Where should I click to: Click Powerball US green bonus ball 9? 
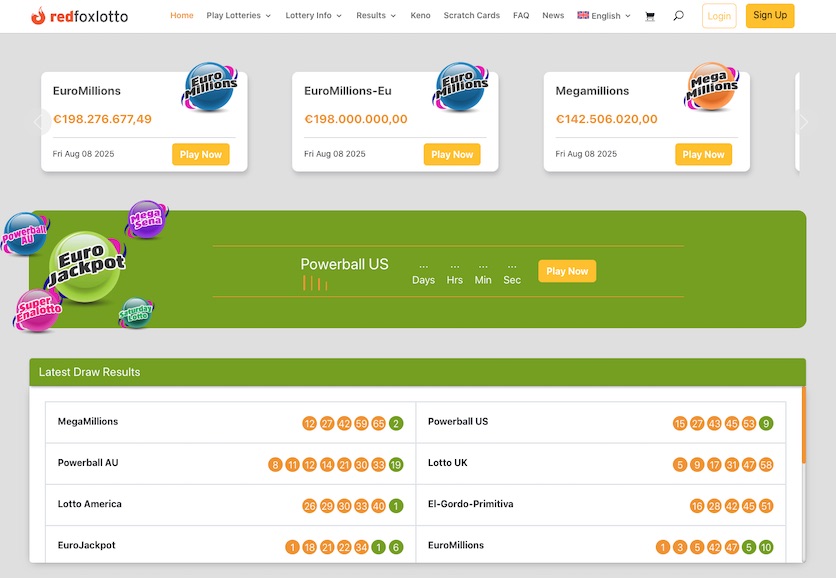[x=766, y=423]
